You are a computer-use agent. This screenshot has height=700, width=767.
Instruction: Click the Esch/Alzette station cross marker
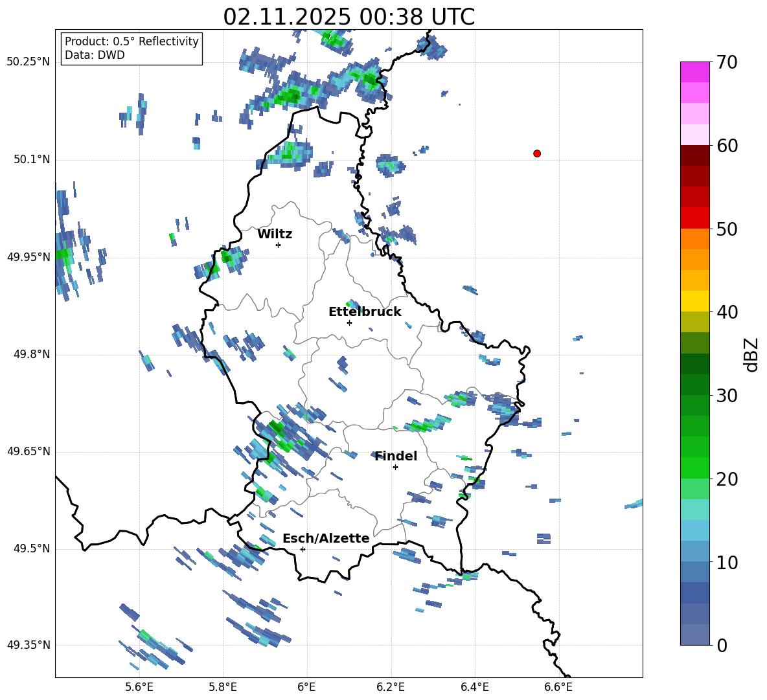pyautogui.click(x=303, y=549)
